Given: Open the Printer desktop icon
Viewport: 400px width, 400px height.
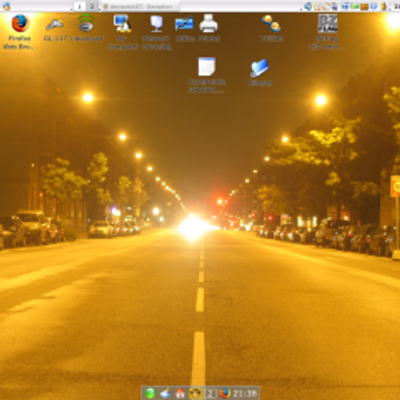Looking at the screenshot, I should pyautogui.click(x=209, y=23).
